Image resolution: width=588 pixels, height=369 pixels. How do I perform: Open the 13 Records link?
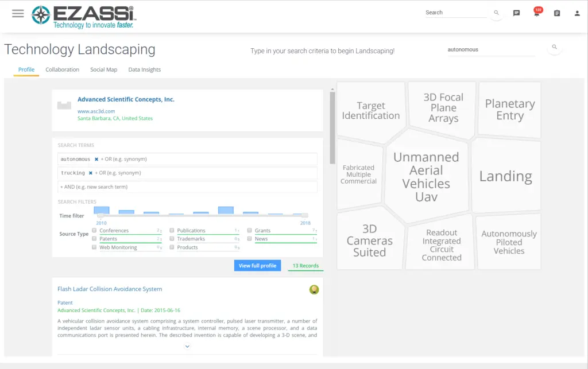pos(305,266)
